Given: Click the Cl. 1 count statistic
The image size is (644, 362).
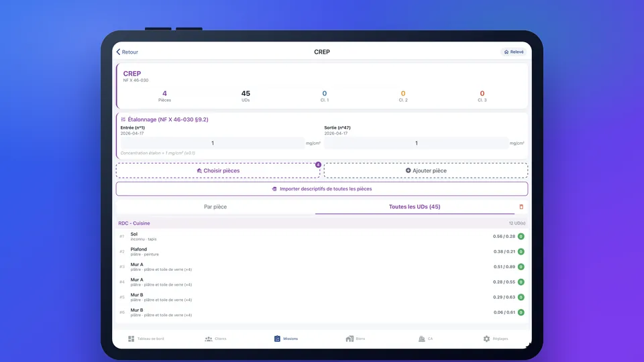Looking at the screenshot, I should click(325, 96).
